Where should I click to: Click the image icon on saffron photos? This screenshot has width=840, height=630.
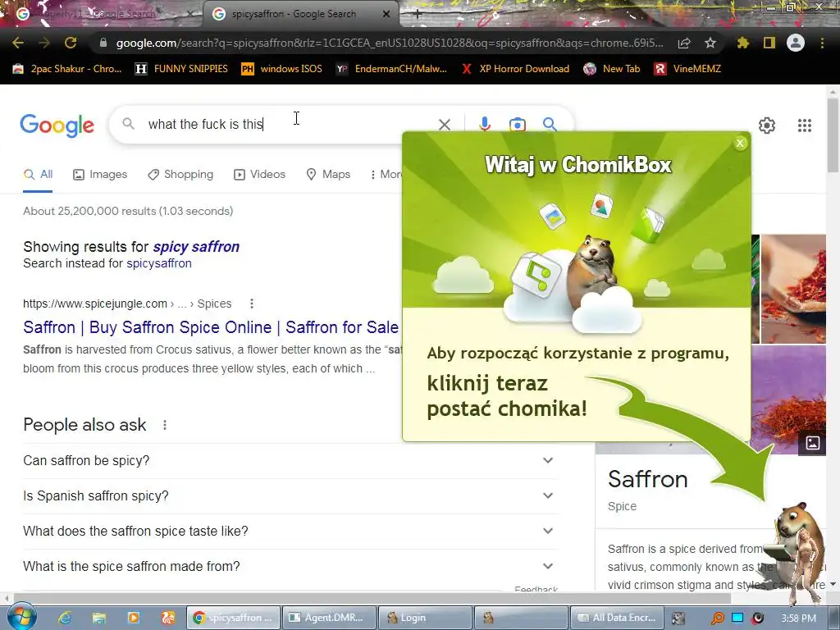813,443
